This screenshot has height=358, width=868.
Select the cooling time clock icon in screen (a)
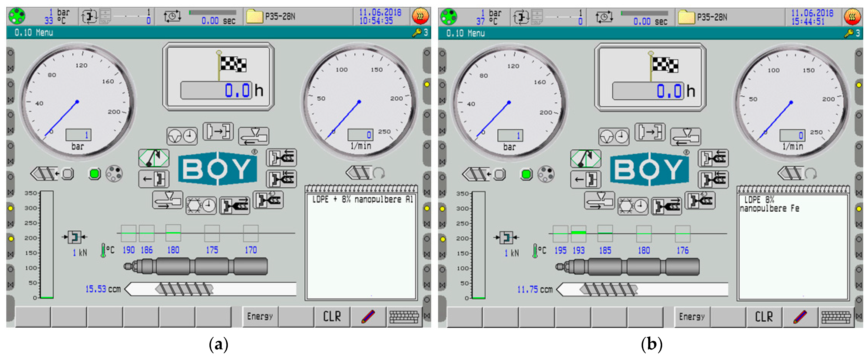[x=201, y=206]
